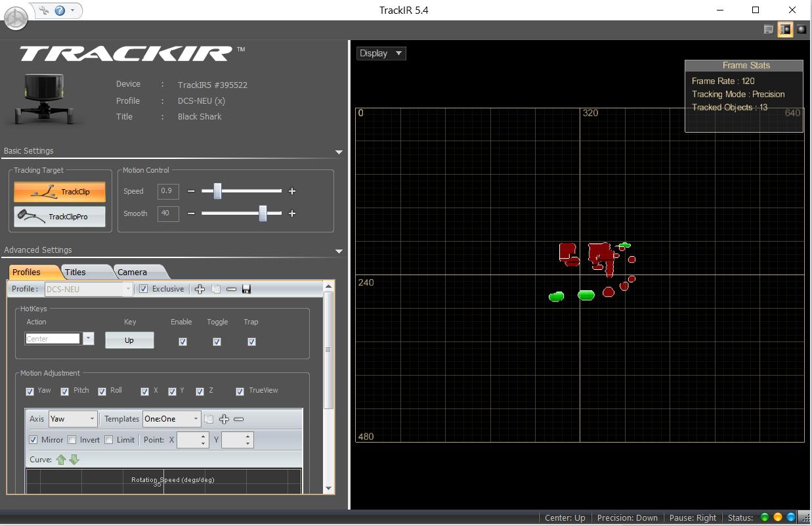
Task: Open the Titles tab
Action: coord(82,272)
